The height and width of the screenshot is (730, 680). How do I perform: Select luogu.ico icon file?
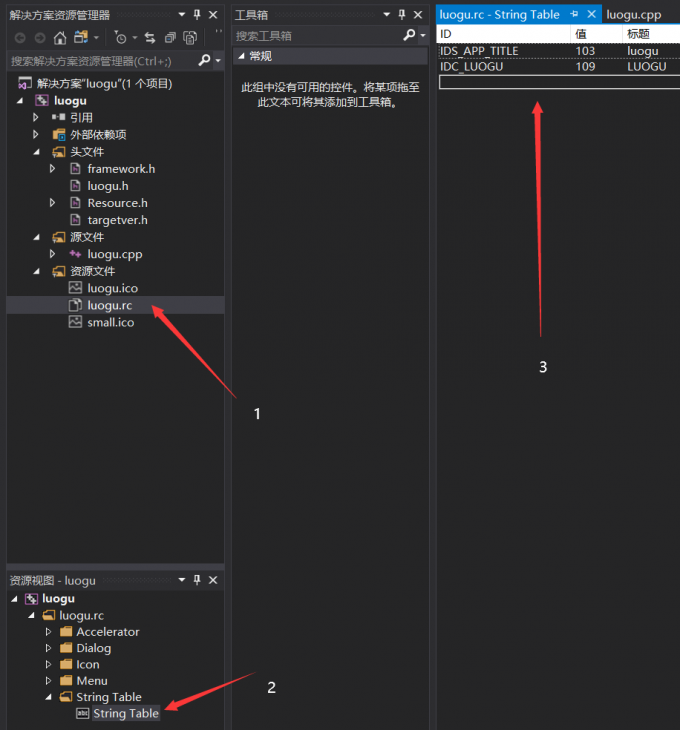pyautogui.click(x=113, y=288)
